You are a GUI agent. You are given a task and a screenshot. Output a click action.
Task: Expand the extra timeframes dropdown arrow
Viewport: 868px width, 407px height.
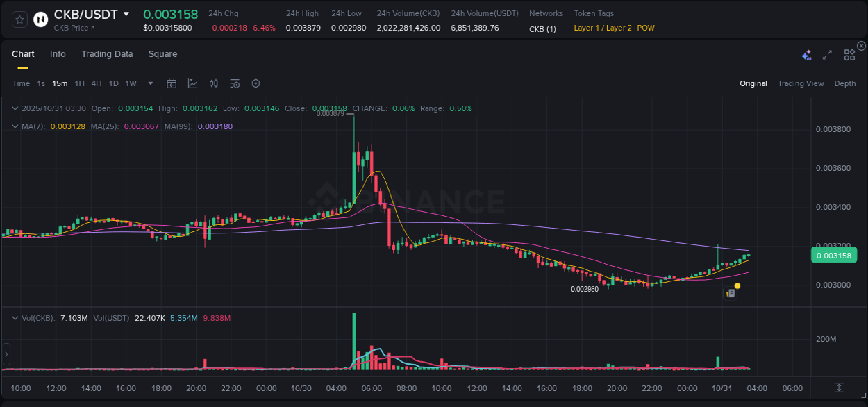pos(149,83)
